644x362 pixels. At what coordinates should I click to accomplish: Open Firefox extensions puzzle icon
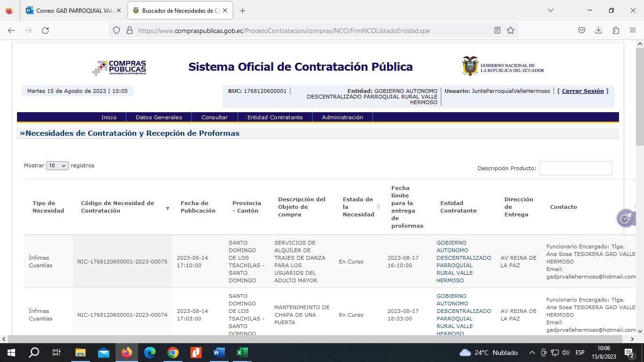pyautogui.click(x=616, y=30)
